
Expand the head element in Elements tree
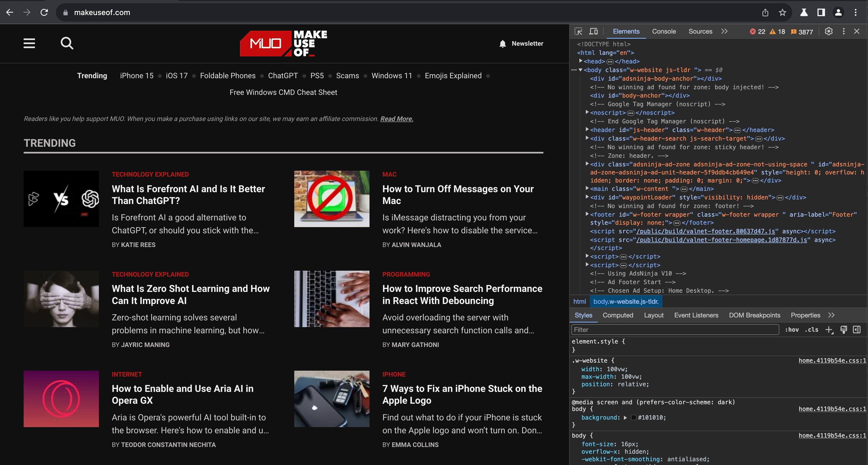tap(580, 61)
